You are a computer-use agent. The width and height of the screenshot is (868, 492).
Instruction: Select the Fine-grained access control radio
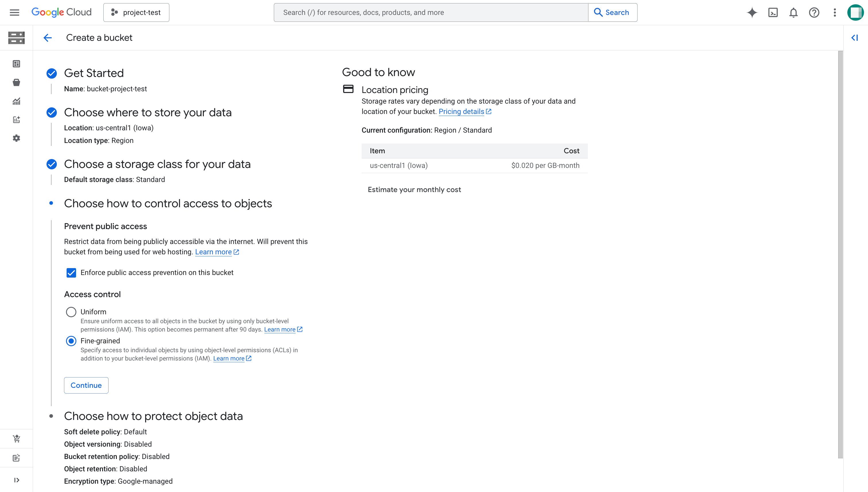pyautogui.click(x=71, y=341)
